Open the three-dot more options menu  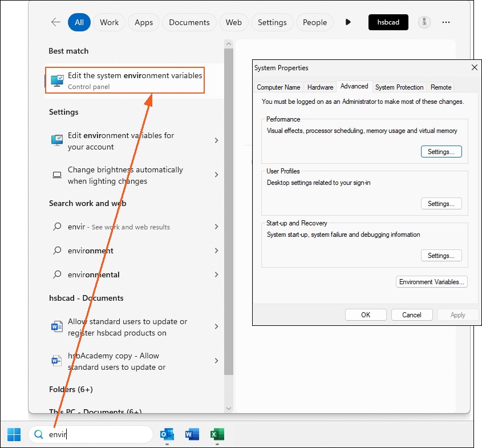click(446, 22)
